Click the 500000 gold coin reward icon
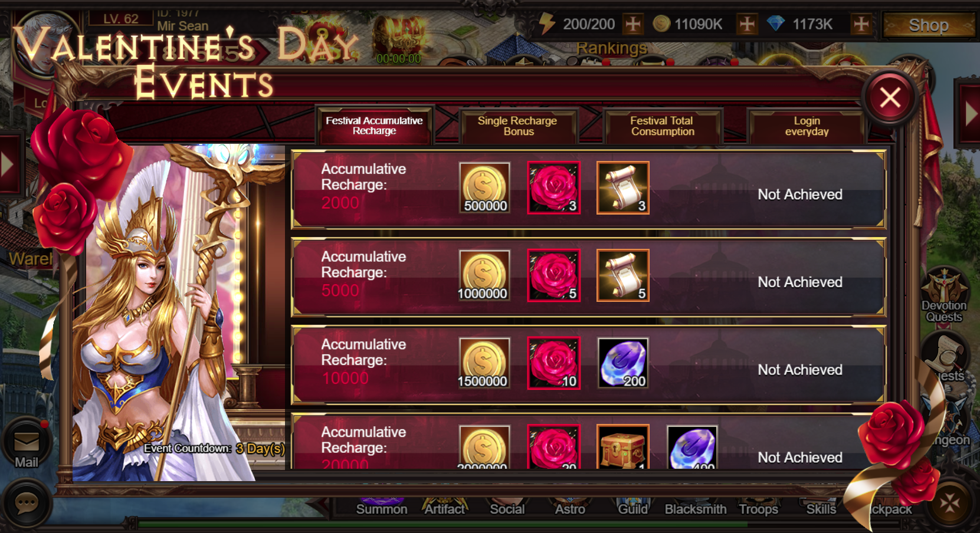980x533 pixels. pos(484,187)
